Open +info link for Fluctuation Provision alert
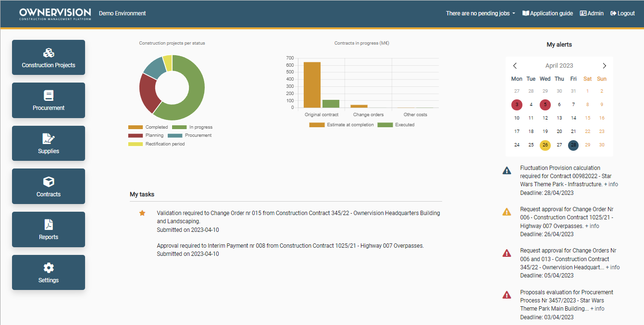The width and height of the screenshot is (644, 325). 611,184
